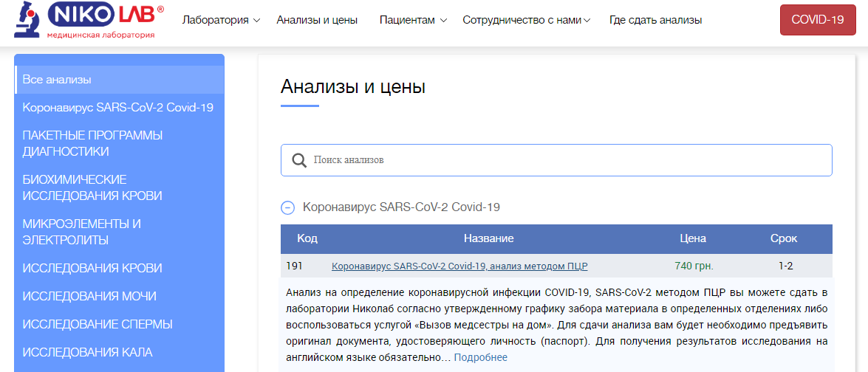Click the 740 грн. price

click(694, 266)
